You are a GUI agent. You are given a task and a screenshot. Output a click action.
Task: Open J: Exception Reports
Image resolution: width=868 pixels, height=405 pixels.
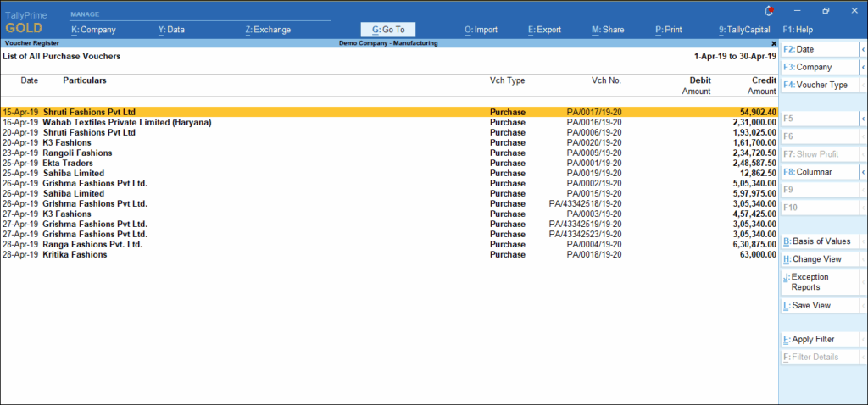[x=821, y=282]
